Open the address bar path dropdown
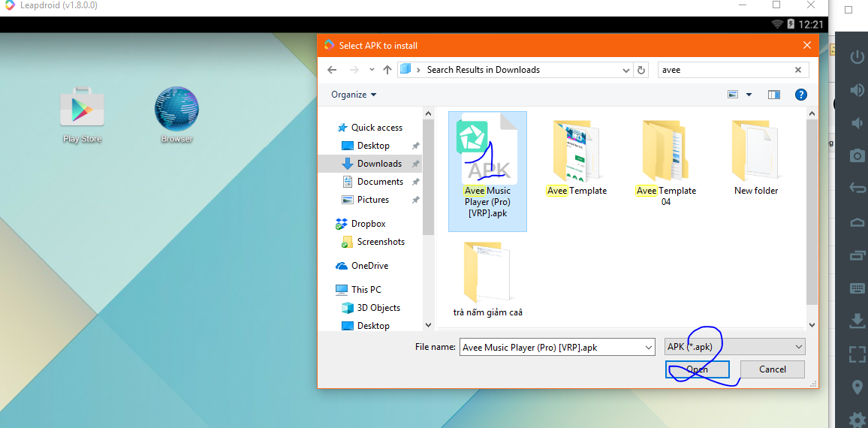The image size is (868, 428). point(626,71)
